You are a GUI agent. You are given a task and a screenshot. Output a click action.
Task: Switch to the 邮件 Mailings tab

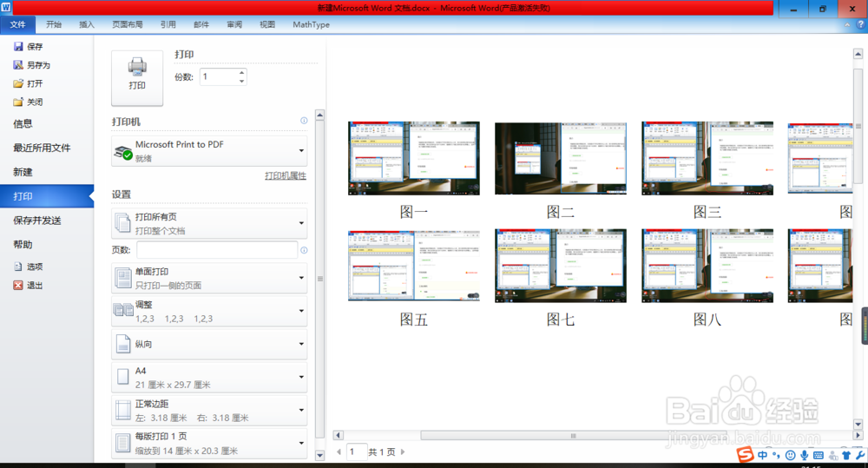201,24
